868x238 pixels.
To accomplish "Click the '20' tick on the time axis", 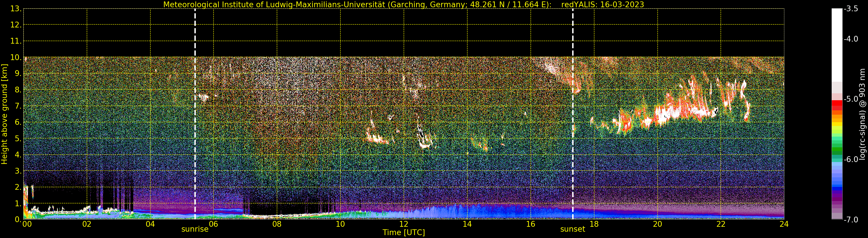I will tap(657, 224).
